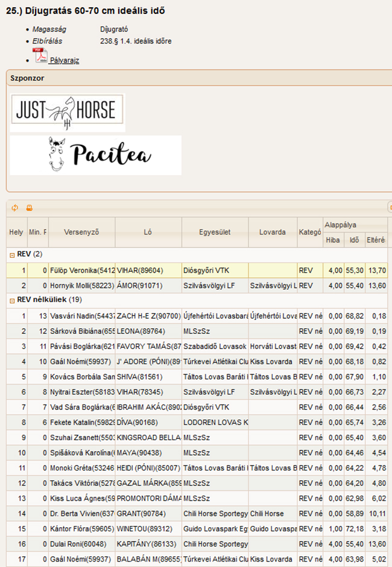Collapse the REV nélküliek (19) group

(x=12, y=300)
